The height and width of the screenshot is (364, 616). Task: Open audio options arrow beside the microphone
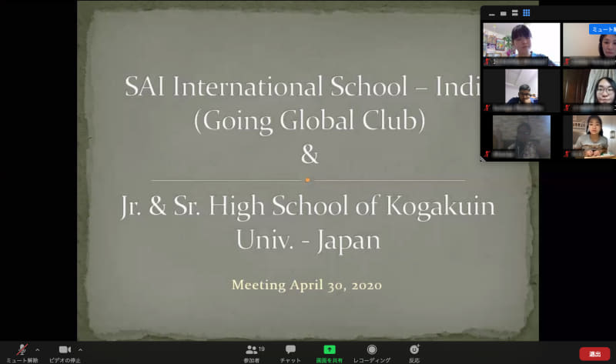point(37,349)
